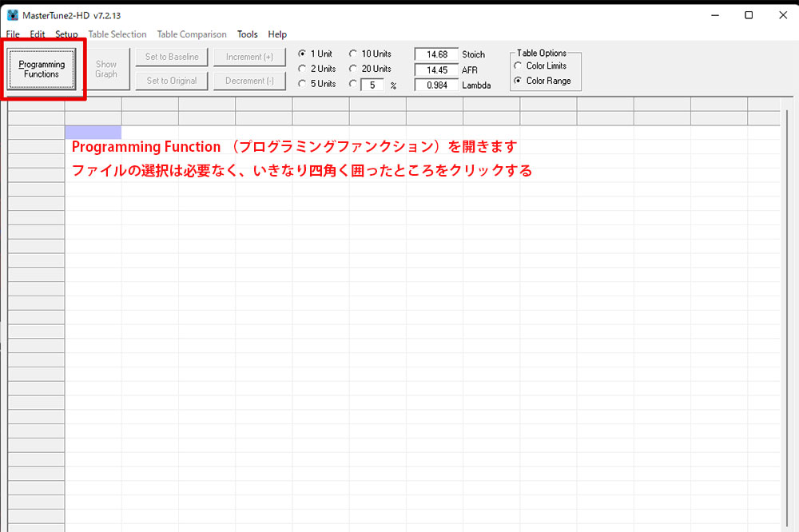Open the Setup menu

click(66, 34)
